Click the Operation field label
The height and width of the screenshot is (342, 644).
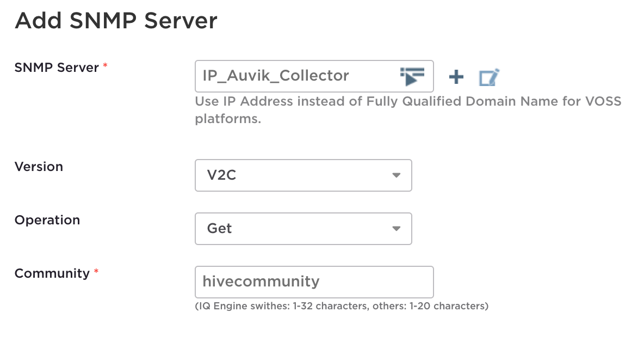(47, 220)
